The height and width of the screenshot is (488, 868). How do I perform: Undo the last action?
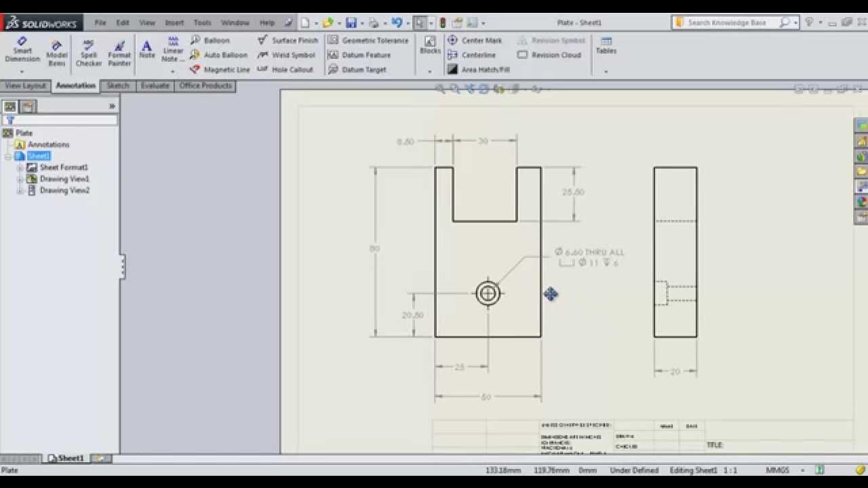pyautogui.click(x=397, y=22)
